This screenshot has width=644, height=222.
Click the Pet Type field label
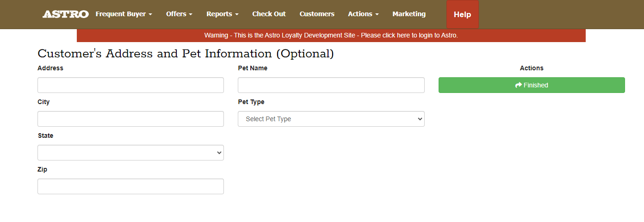tap(251, 102)
